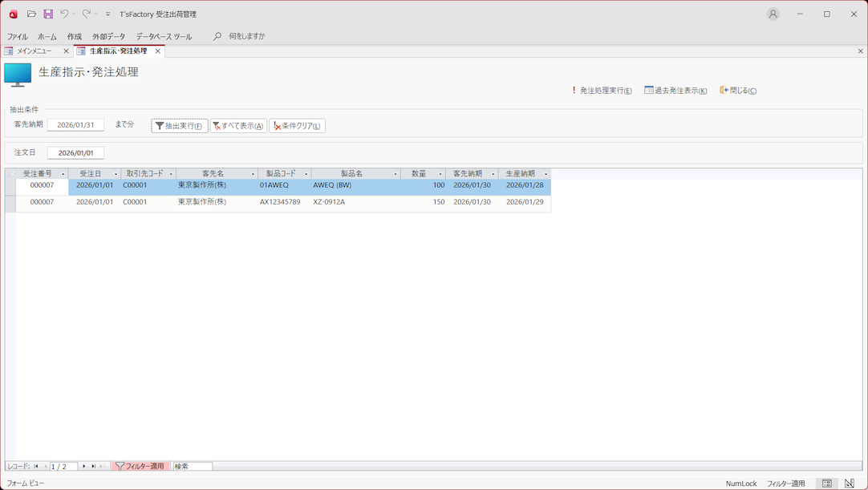Click the search magnifier icon

click(217, 36)
